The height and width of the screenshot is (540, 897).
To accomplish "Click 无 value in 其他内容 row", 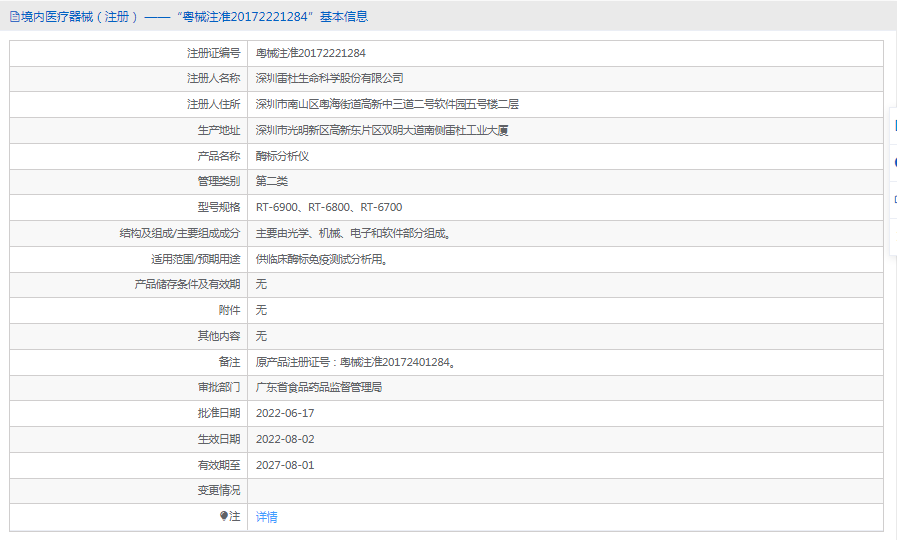I will pos(261,336).
